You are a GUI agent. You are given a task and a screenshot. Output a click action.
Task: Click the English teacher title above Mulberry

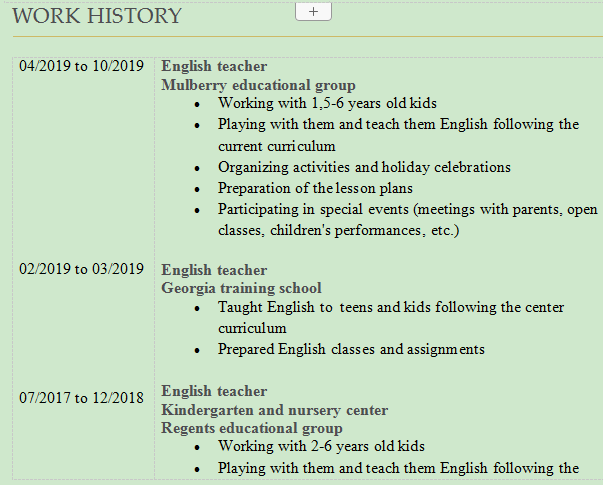(x=214, y=66)
